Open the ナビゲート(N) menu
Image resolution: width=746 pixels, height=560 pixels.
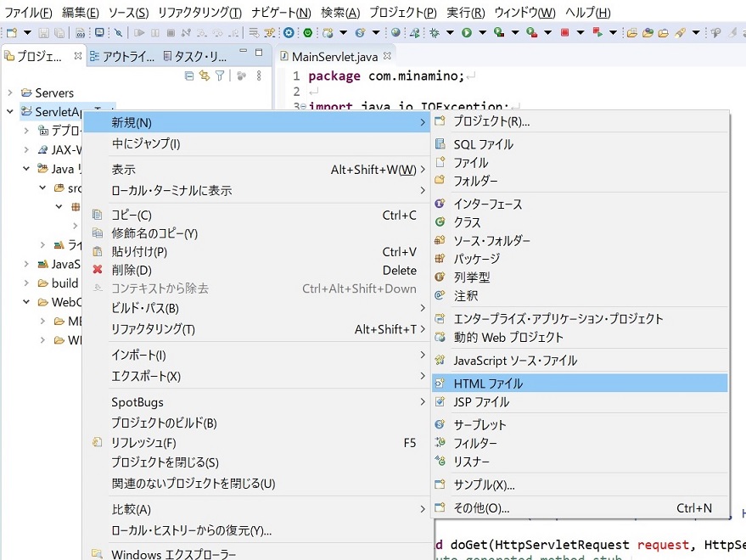click(x=281, y=13)
